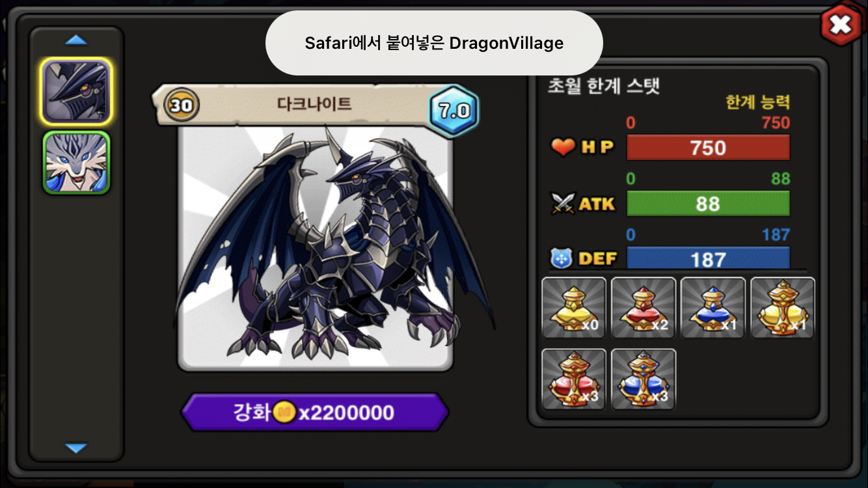868x488 pixels.
Task: Select the white-furred dragon thumbnail
Action: [76, 163]
